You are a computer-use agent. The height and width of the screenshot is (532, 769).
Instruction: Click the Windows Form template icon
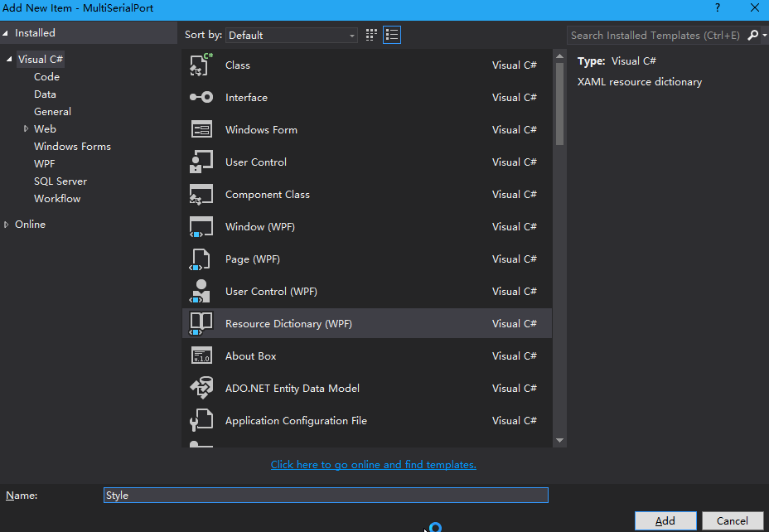pyautogui.click(x=201, y=129)
